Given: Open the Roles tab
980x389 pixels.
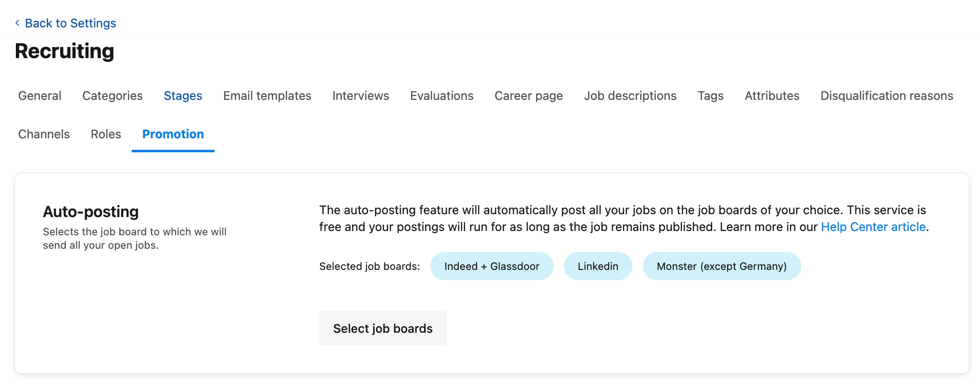Looking at the screenshot, I should coord(106,134).
